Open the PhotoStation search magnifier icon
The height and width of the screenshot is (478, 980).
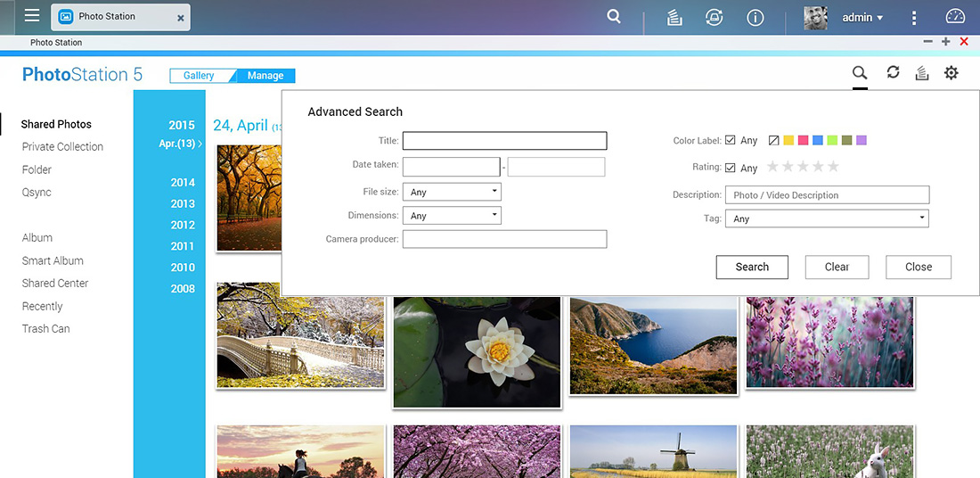pyautogui.click(x=860, y=73)
